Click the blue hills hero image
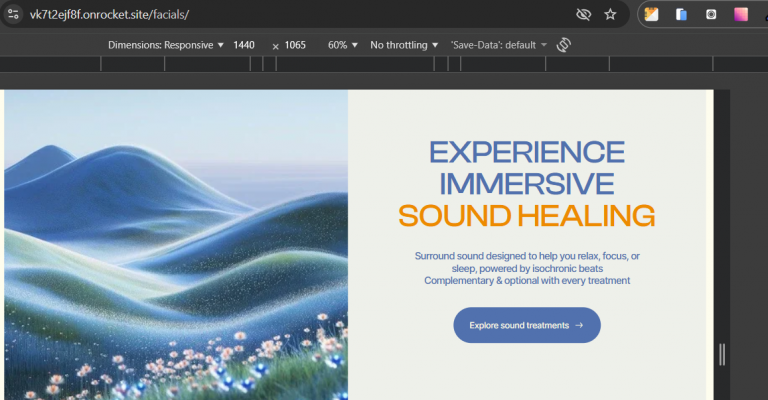This screenshot has height=400, width=768. pos(176,245)
